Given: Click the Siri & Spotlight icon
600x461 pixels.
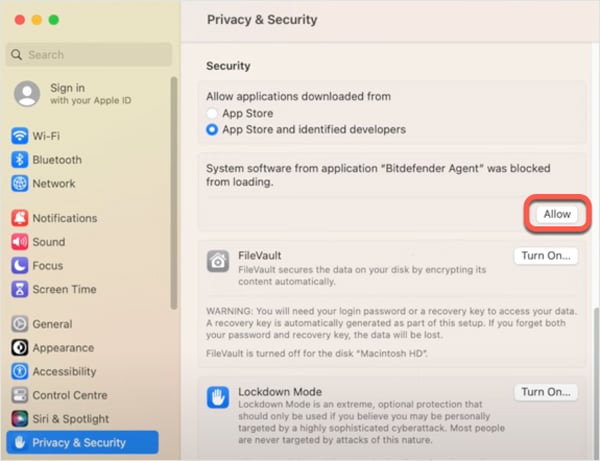Looking at the screenshot, I should 19,419.
